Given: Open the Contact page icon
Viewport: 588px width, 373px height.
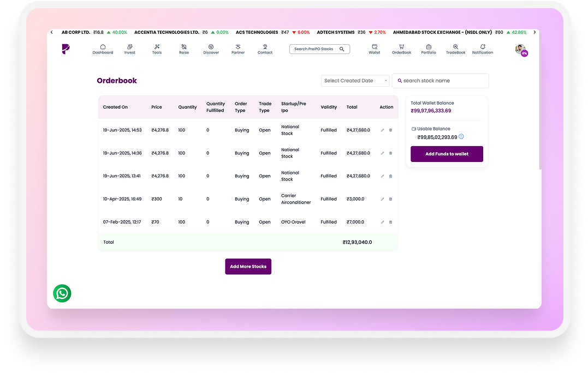Looking at the screenshot, I should tap(265, 47).
